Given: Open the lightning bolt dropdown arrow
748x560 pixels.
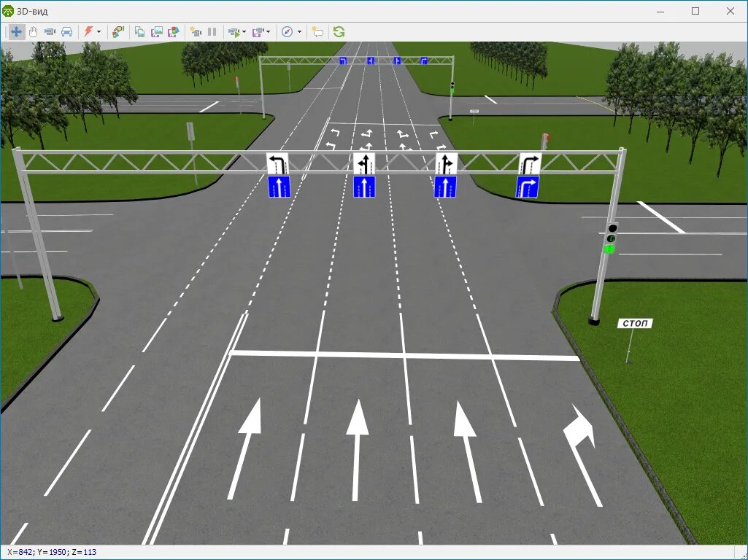Looking at the screenshot, I should coord(99,32).
